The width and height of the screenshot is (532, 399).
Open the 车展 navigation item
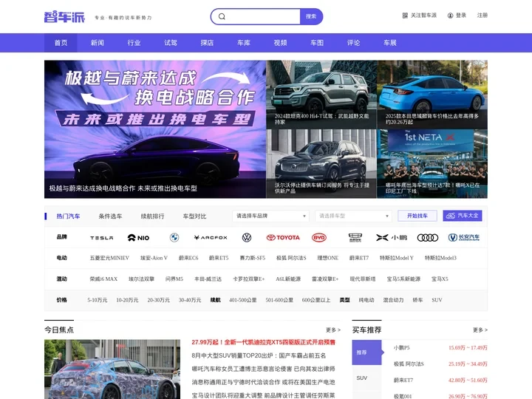coord(390,43)
